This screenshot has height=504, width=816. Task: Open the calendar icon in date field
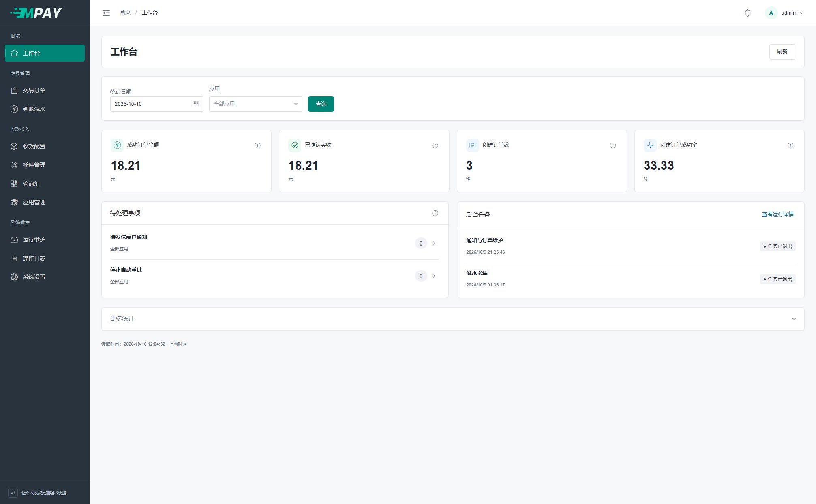pos(196,104)
